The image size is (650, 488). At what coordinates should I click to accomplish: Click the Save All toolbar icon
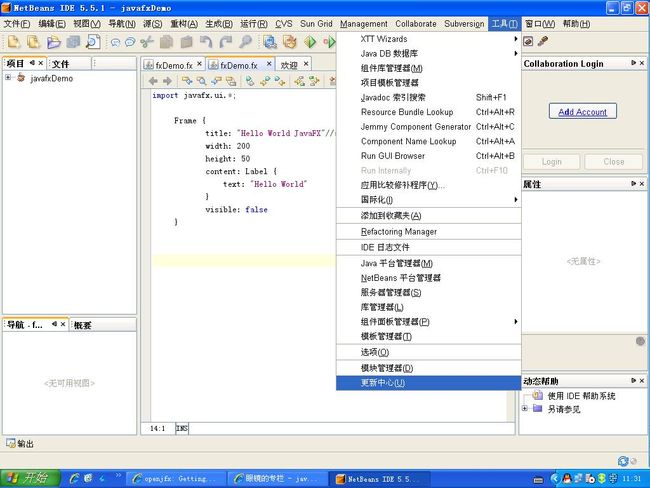pyautogui.click(x=73, y=41)
